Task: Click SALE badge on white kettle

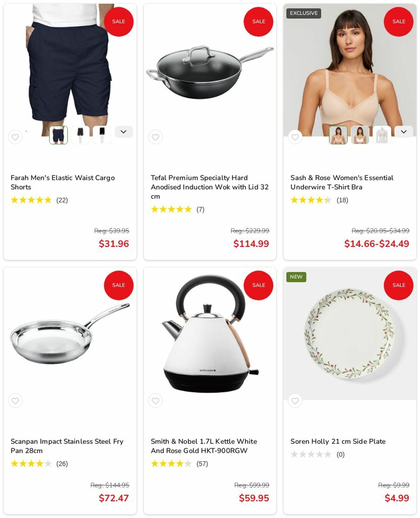Action: coord(258,285)
